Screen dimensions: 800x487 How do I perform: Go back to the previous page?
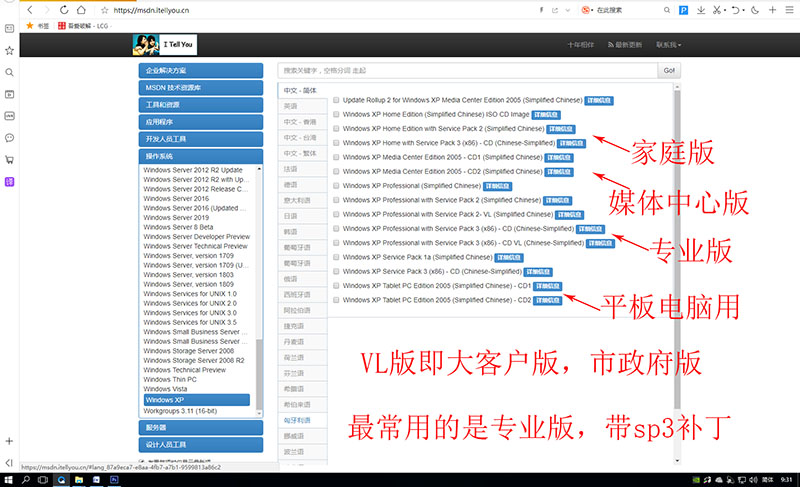pos(30,10)
